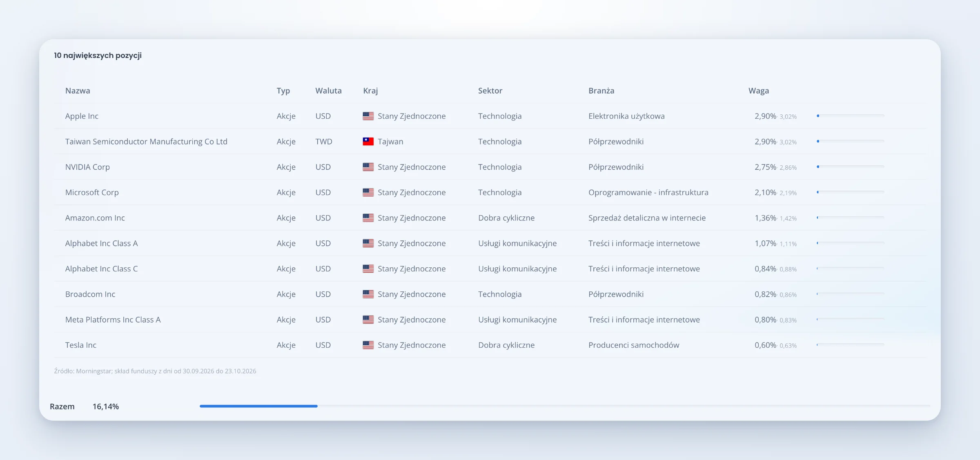Click the Sektor column header
This screenshot has height=460, width=980.
pos(490,91)
